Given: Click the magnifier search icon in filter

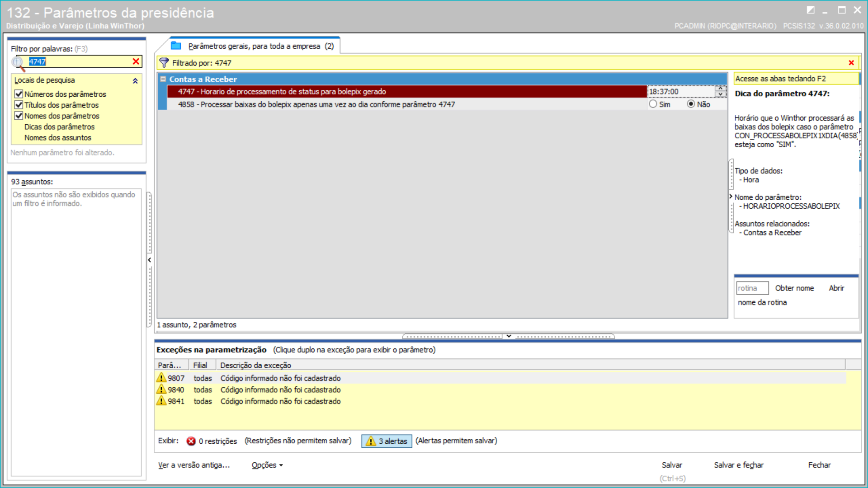Looking at the screenshot, I should tap(18, 63).
